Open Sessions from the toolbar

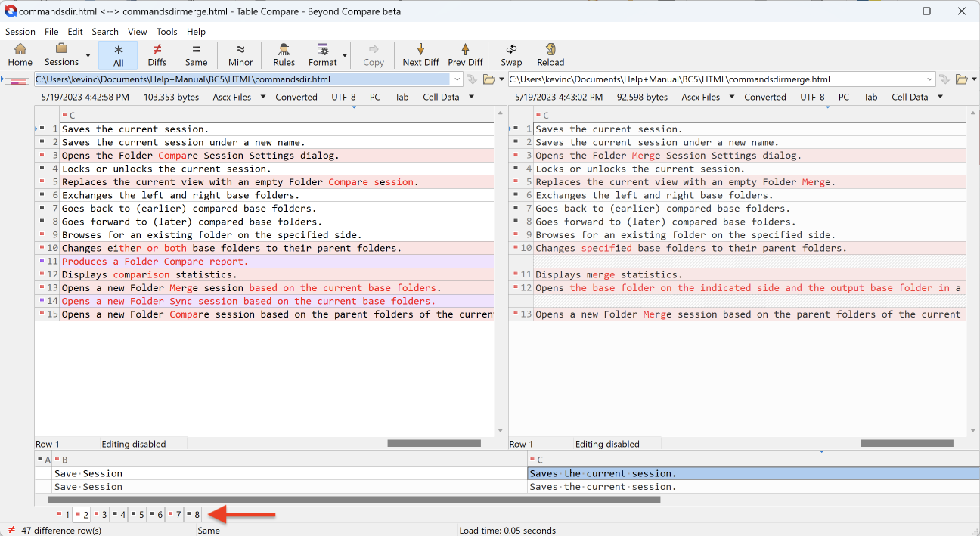coord(61,55)
